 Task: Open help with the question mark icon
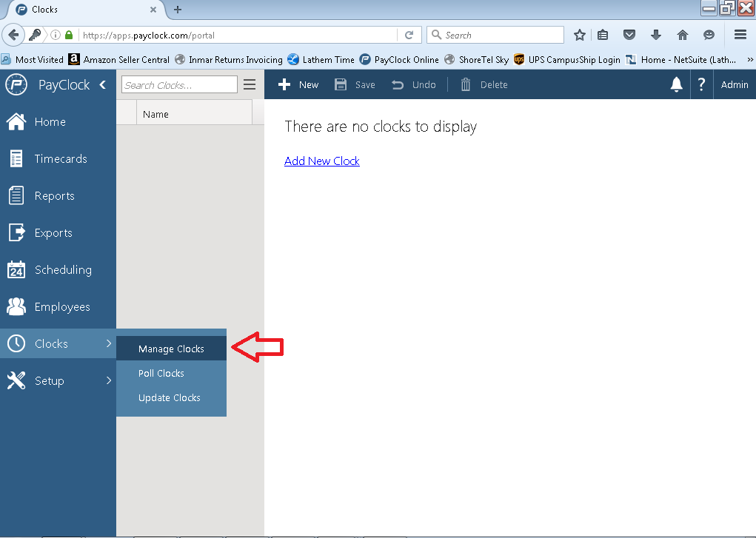pyautogui.click(x=700, y=84)
